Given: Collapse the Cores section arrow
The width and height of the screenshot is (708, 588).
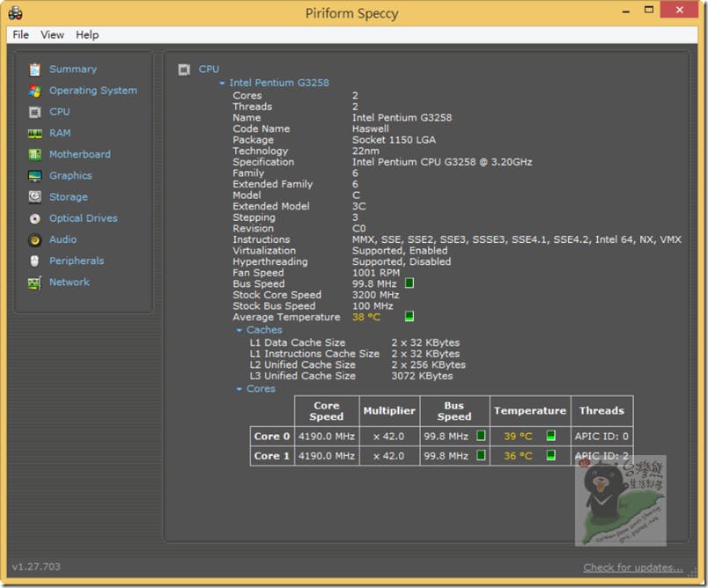Looking at the screenshot, I should pos(240,389).
